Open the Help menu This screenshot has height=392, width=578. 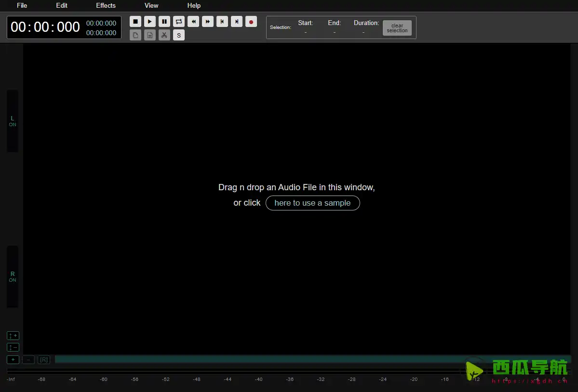coord(194,6)
